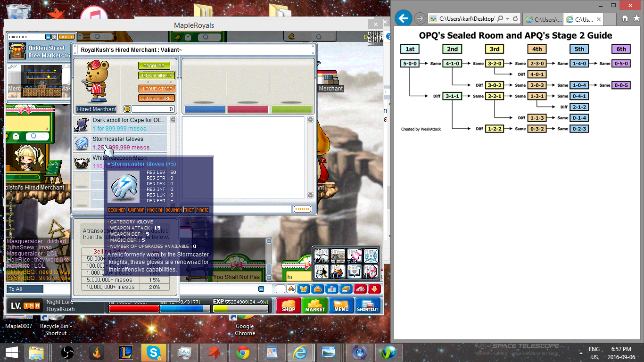Select the Dark scroll for Cape listing
This screenshot has height=362, width=644.
coord(120,124)
